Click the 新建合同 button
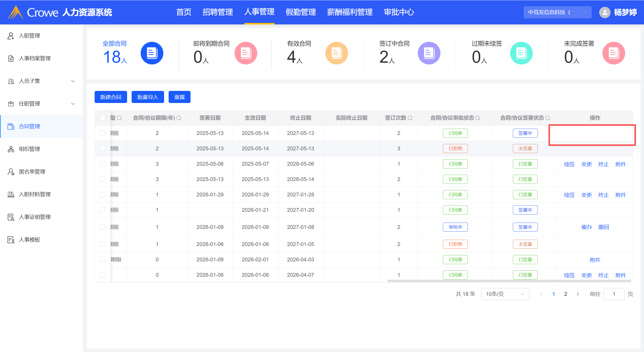 111,97
